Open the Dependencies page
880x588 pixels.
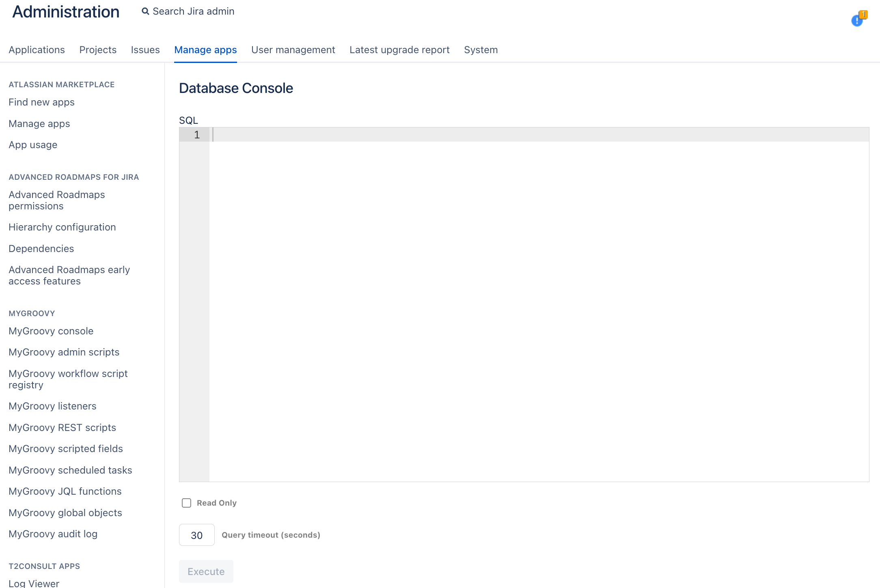tap(41, 248)
